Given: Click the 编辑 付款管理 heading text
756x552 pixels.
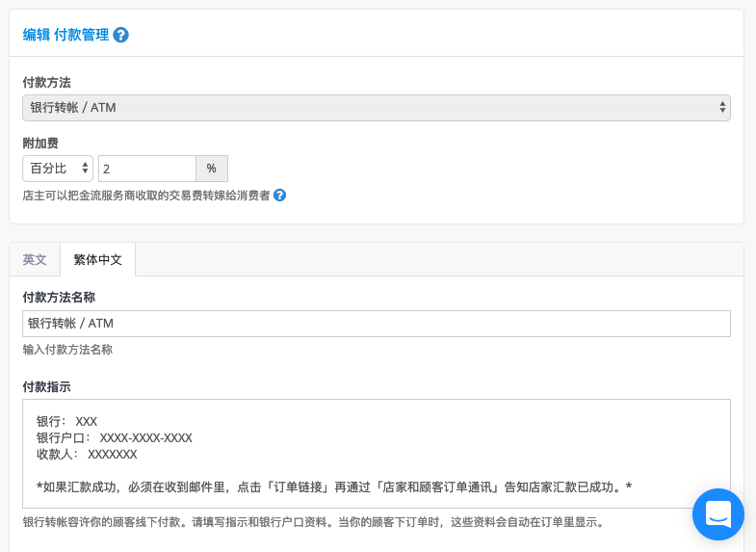Looking at the screenshot, I should pyautogui.click(x=66, y=35).
